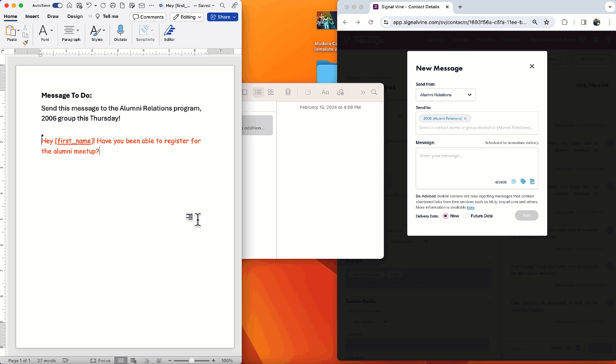Select the Now delivery date option
Screen dimensions: 616x364
coord(445,216)
